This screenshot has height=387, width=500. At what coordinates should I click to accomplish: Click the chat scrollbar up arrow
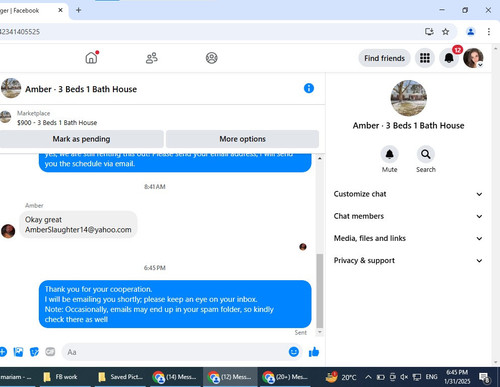(x=319, y=158)
